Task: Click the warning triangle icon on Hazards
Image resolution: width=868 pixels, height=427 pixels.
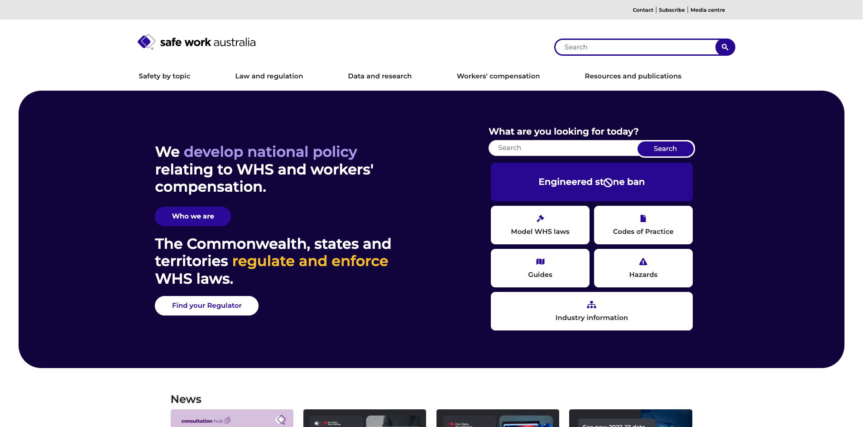Action: 643,262
